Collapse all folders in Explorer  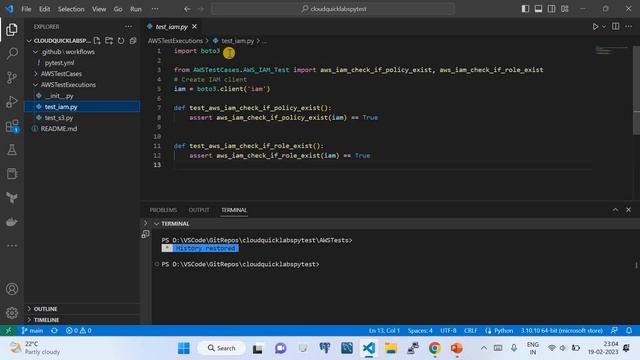pos(133,41)
